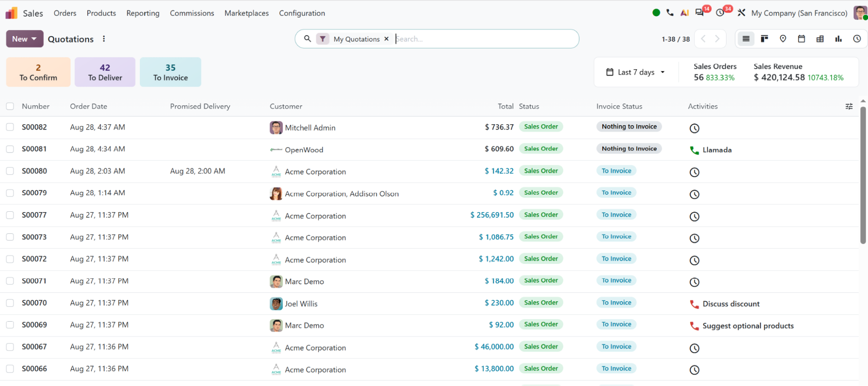The image size is (868, 386).
Task: Click the To Deliver card
Action: (x=105, y=72)
